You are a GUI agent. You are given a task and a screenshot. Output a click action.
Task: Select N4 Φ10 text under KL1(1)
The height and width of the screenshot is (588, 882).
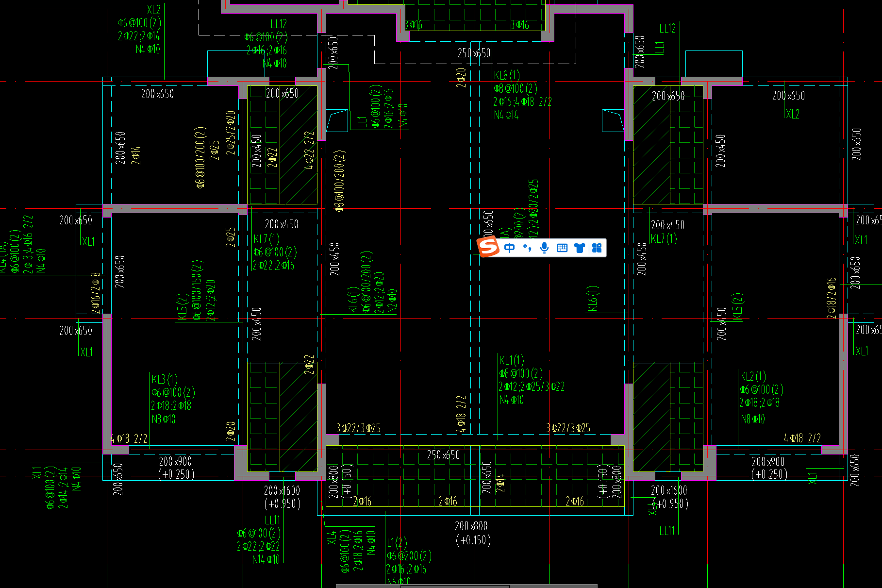point(512,400)
